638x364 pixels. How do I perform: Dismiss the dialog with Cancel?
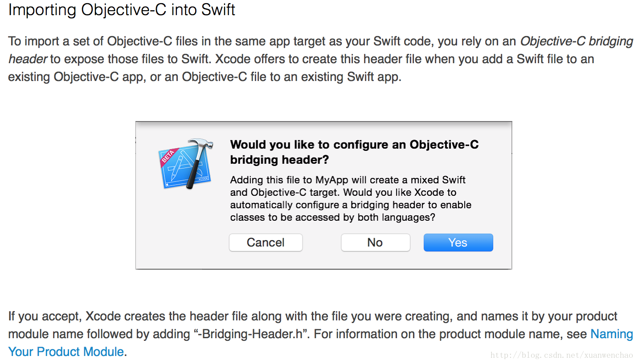tap(266, 243)
